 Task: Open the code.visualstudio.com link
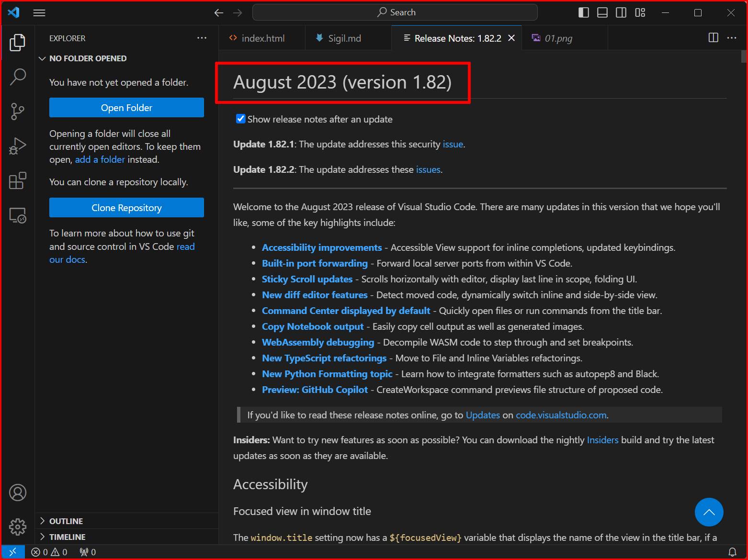561,415
